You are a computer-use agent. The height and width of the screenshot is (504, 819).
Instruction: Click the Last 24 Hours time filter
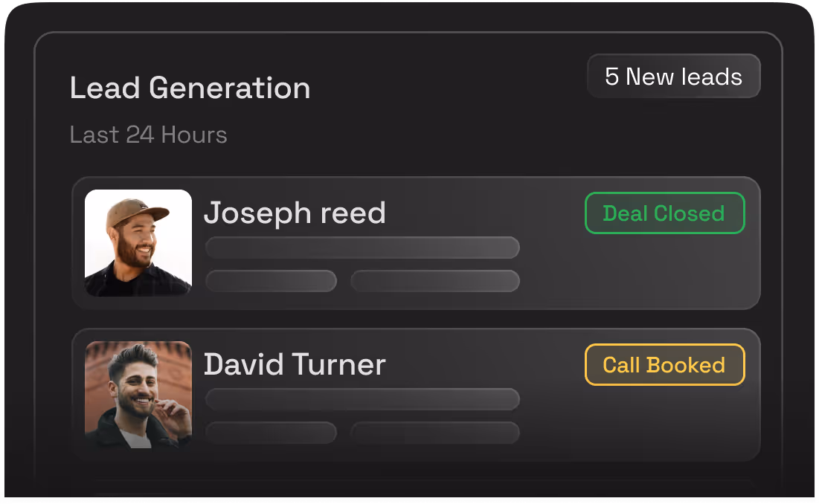[148, 135]
